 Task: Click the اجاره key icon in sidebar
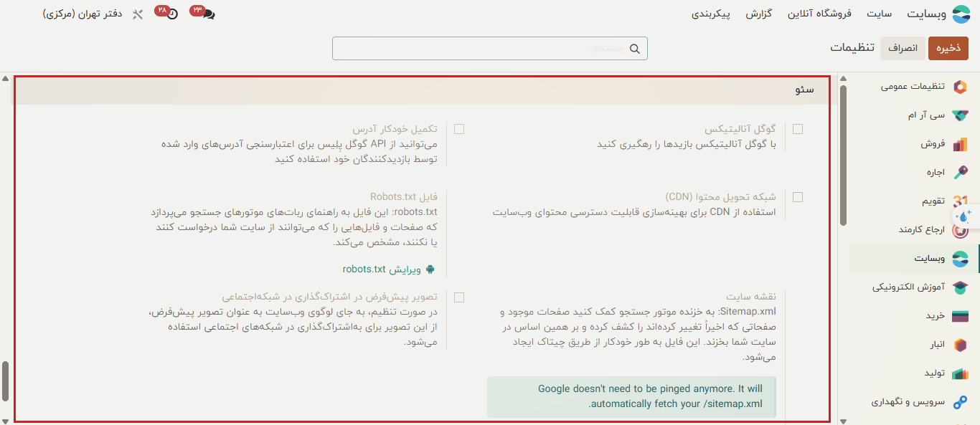960,173
